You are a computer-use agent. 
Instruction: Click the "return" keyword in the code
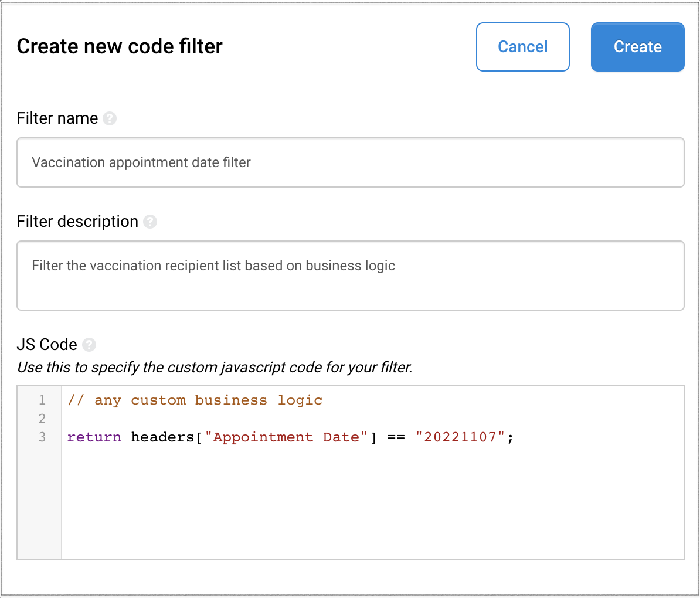pos(94,437)
